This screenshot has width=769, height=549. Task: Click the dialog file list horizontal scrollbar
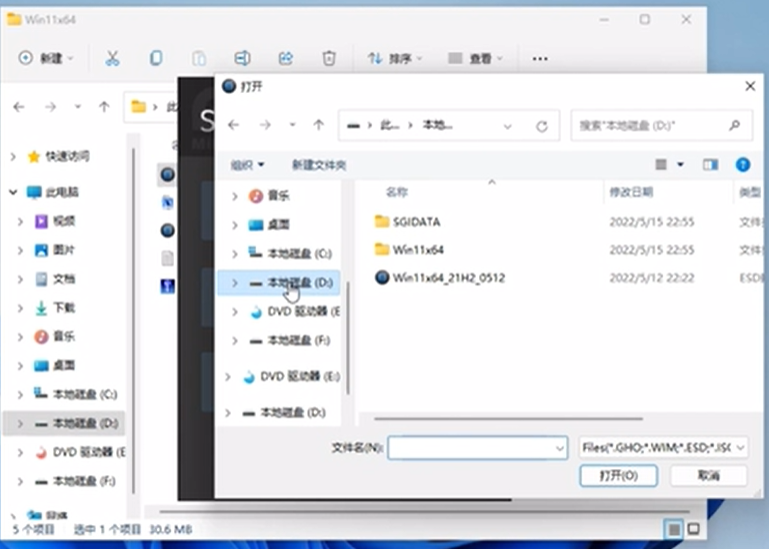(508, 419)
